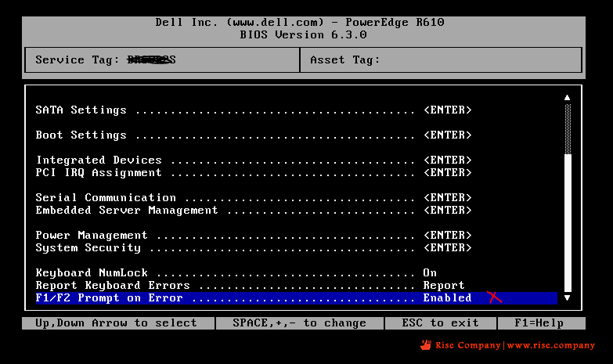
Task: Open Serial Communication settings
Action: [x=254, y=198]
